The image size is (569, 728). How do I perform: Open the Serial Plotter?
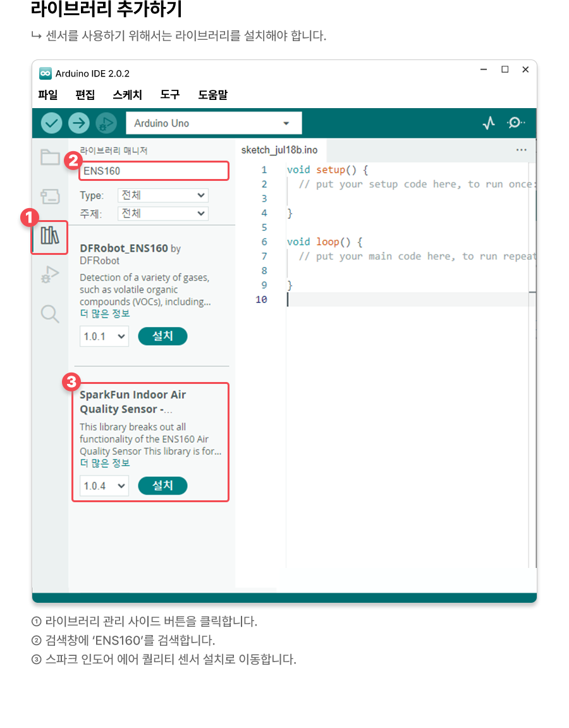(488, 123)
